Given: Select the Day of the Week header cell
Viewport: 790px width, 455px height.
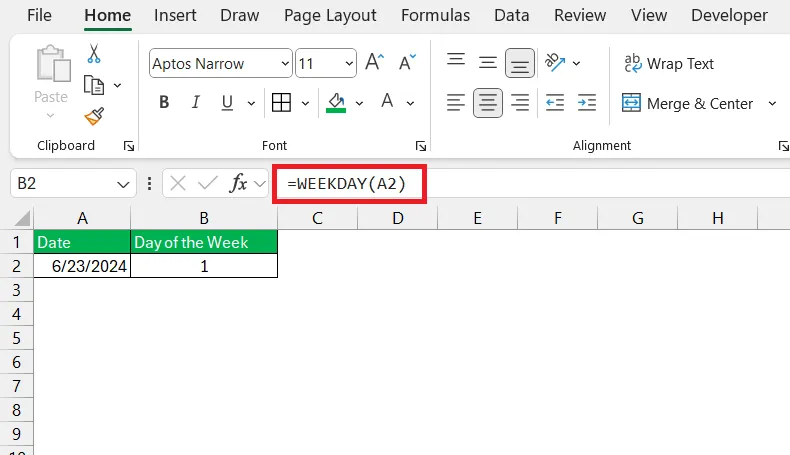Looking at the screenshot, I should coord(204,242).
